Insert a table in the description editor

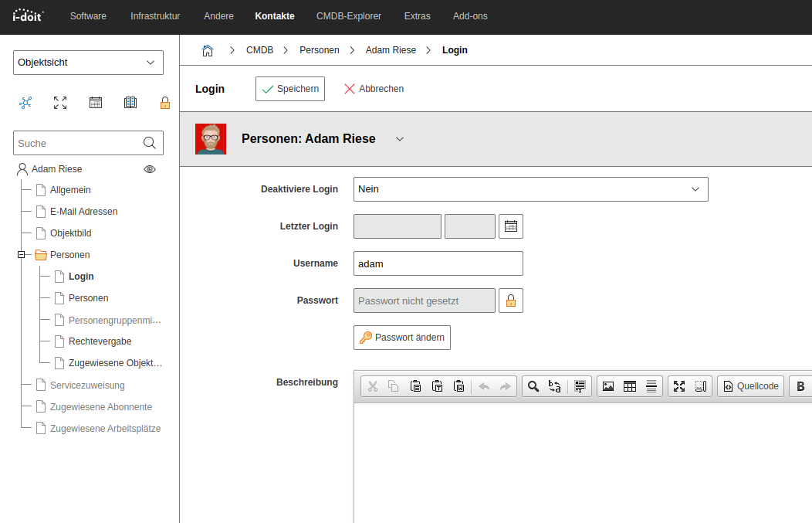pos(630,386)
